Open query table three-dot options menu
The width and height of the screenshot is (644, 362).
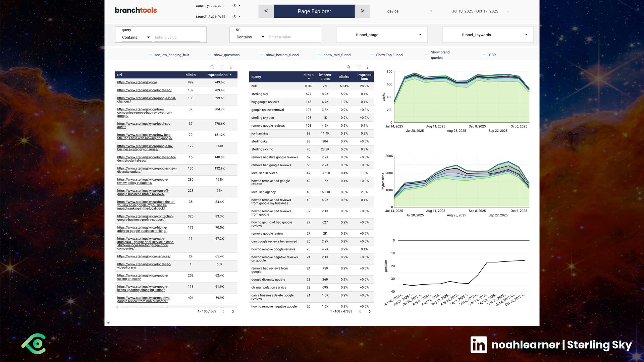(x=367, y=67)
